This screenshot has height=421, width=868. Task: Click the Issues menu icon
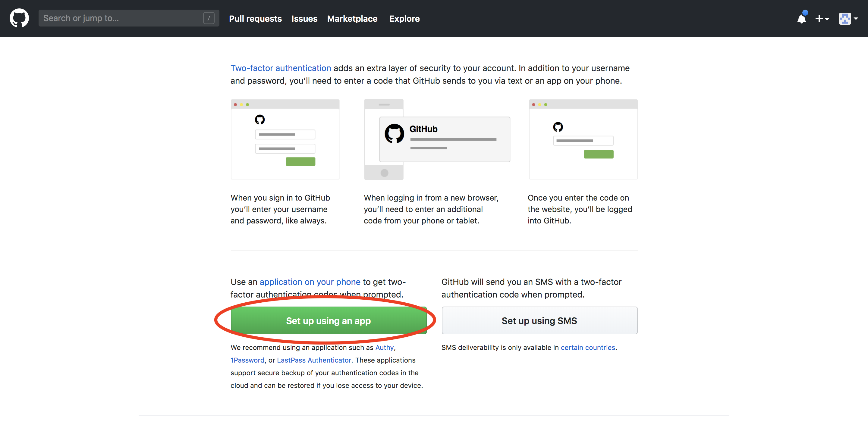click(x=304, y=18)
